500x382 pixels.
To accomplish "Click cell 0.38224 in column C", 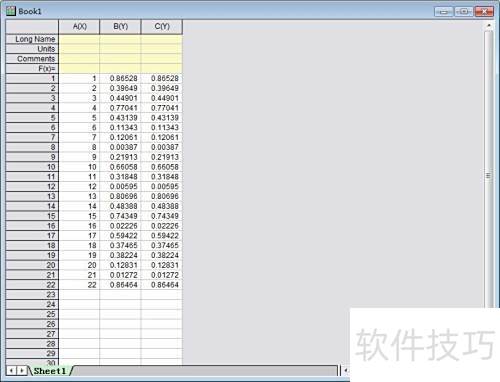I will (162, 255).
